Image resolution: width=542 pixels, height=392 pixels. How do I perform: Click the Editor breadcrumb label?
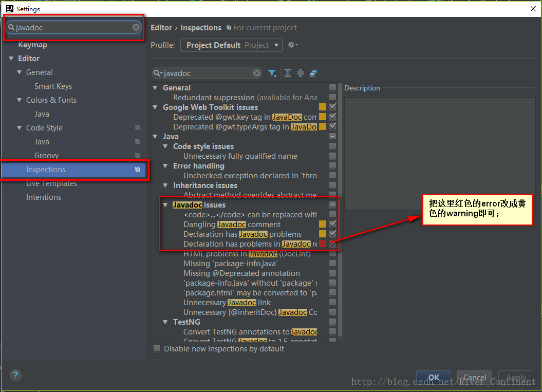coord(161,28)
